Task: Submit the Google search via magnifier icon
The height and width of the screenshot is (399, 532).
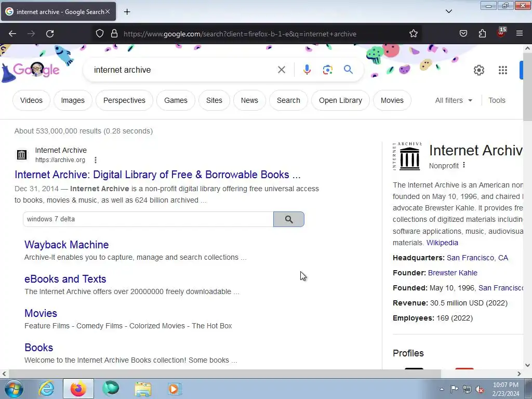Action: click(x=348, y=70)
